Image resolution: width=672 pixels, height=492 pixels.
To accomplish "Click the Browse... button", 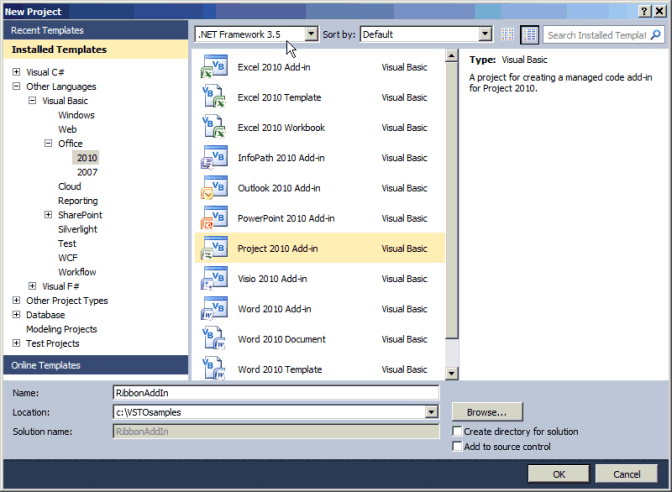I will pyautogui.click(x=487, y=412).
